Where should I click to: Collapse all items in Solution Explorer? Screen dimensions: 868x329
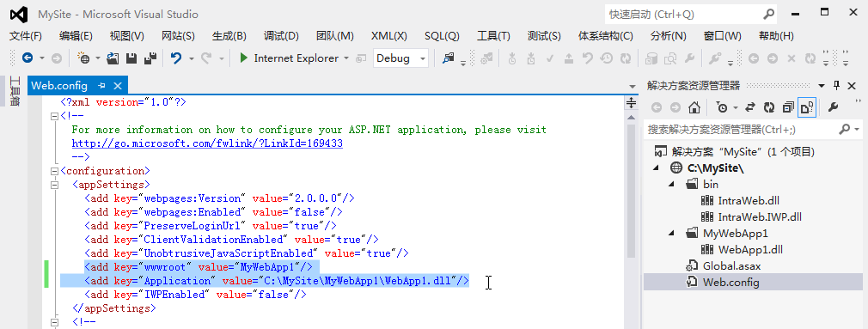pyautogui.click(x=788, y=107)
